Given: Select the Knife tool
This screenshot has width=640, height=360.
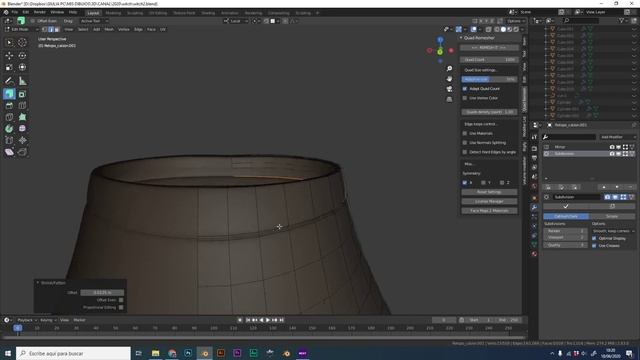Looking at the screenshot, I should pos(9,117).
